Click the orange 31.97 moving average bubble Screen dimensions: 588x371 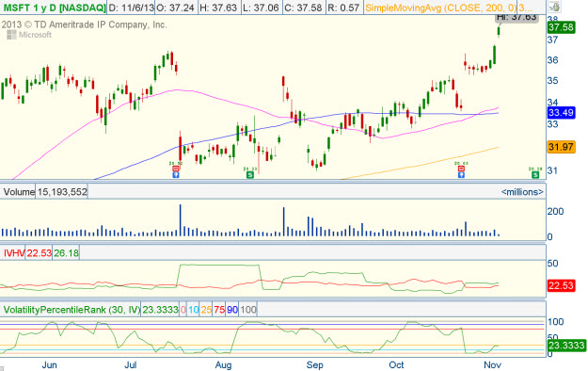[561, 147]
